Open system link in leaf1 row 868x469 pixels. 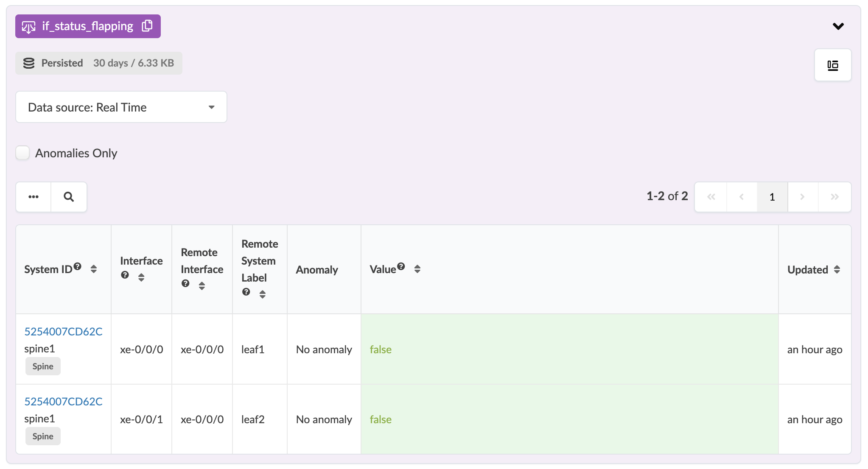coord(63,331)
